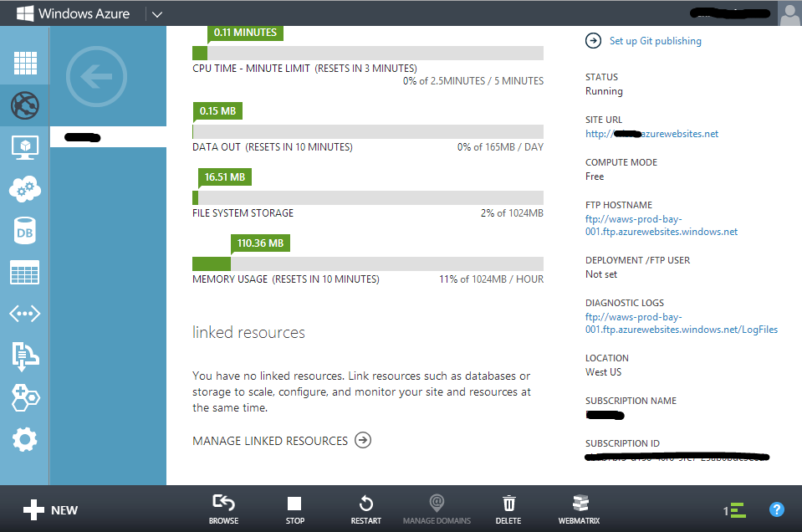Click the Memory Usage progress bar

pos(368,264)
